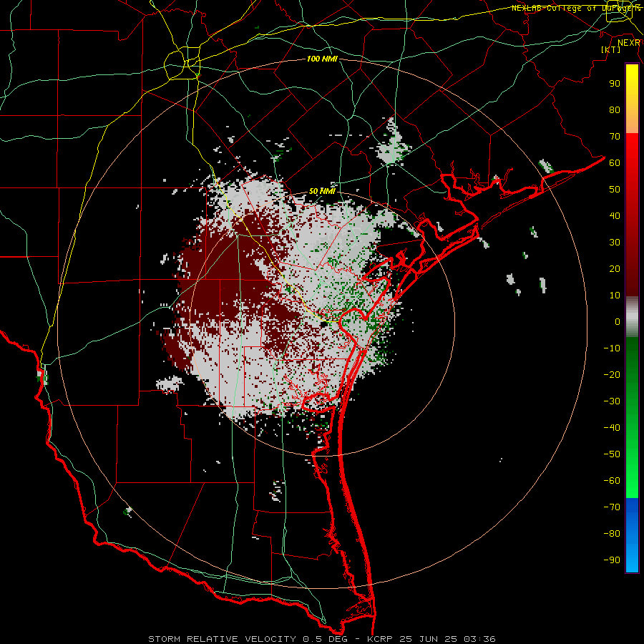This screenshot has height=644, width=644.
Task: Select the -70 tick label on the scale
Action: (x=612, y=507)
